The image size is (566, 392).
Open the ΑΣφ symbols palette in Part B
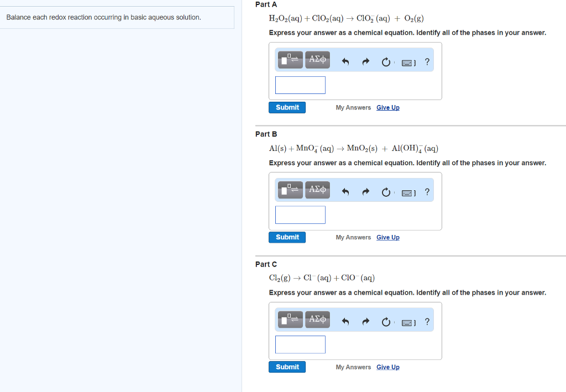click(317, 189)
